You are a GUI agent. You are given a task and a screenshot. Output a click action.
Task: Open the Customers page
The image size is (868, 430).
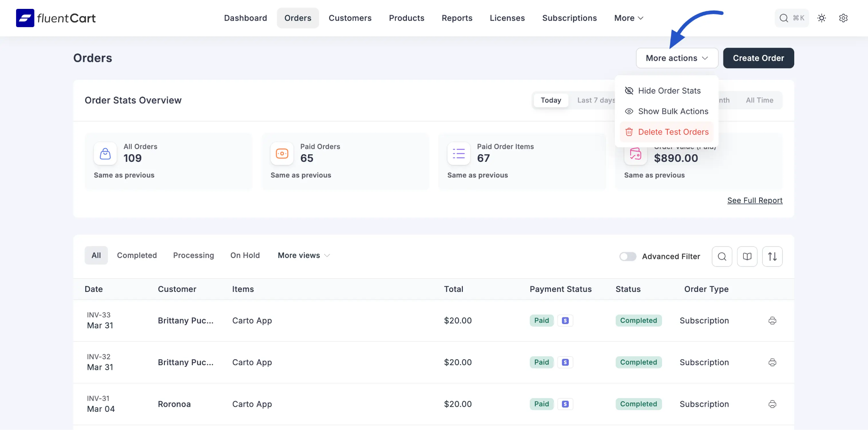(x=350, y=18)
